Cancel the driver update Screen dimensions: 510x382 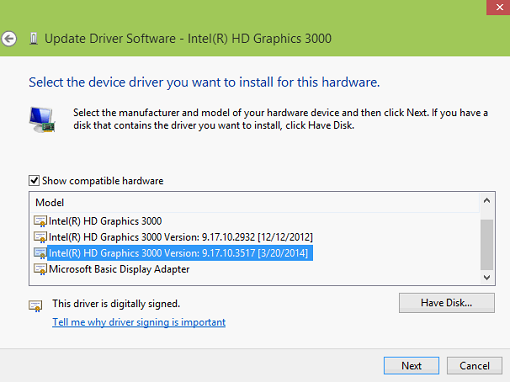(474, 366)
